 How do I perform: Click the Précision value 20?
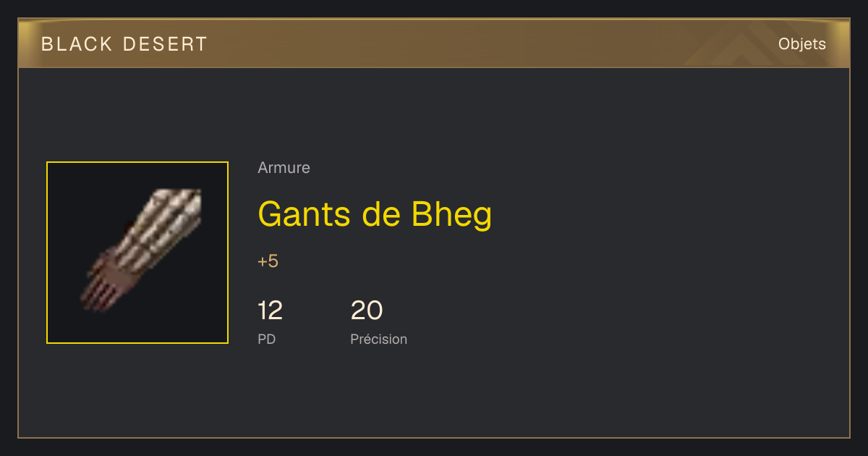[367, 311]
